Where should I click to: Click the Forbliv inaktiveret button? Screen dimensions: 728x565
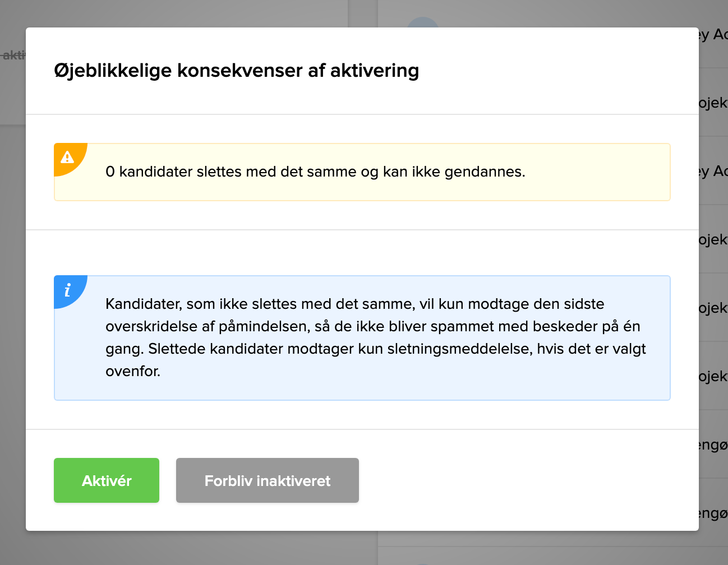tap(267, 480)
